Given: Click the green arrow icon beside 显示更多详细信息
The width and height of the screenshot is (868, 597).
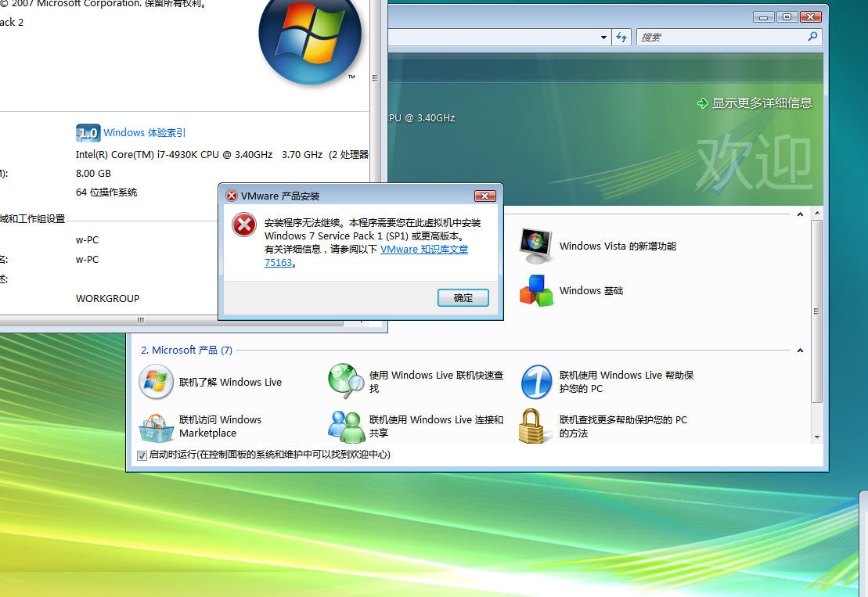Looking at the screenshot, I should pyautogui.click(x=703, y=103).
